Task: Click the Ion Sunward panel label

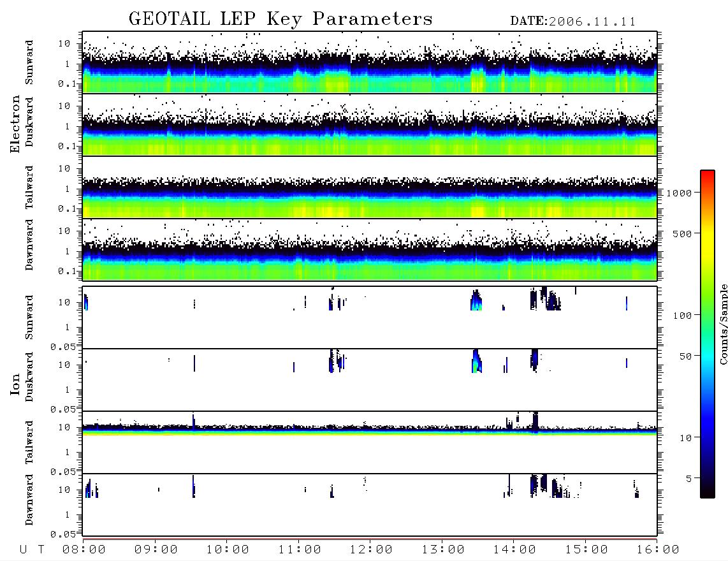Action: point(29,317)
